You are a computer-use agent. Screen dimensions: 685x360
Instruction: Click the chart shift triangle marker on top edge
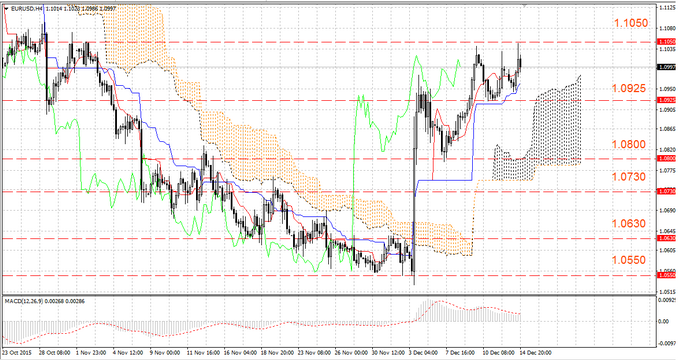click(x=524, y=5)
